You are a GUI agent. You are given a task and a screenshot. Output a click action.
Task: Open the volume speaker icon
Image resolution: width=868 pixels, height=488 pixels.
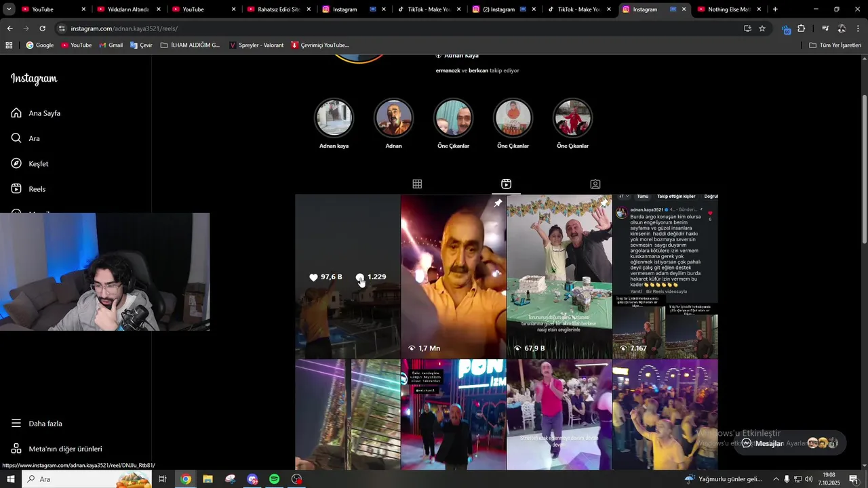point(809,479)
